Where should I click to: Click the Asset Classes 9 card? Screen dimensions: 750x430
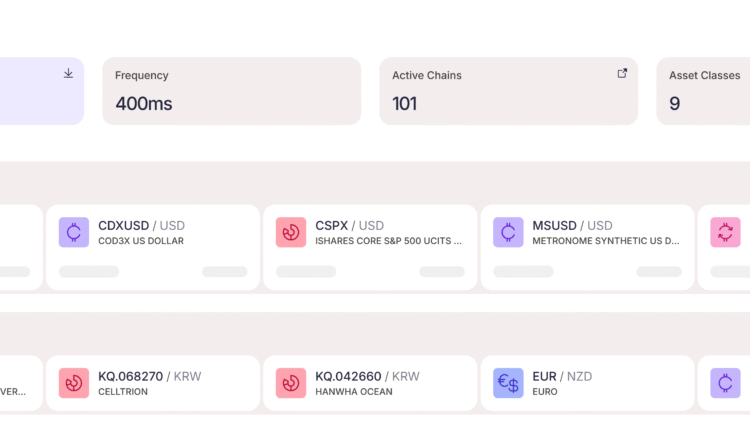(x=703, y=91)
